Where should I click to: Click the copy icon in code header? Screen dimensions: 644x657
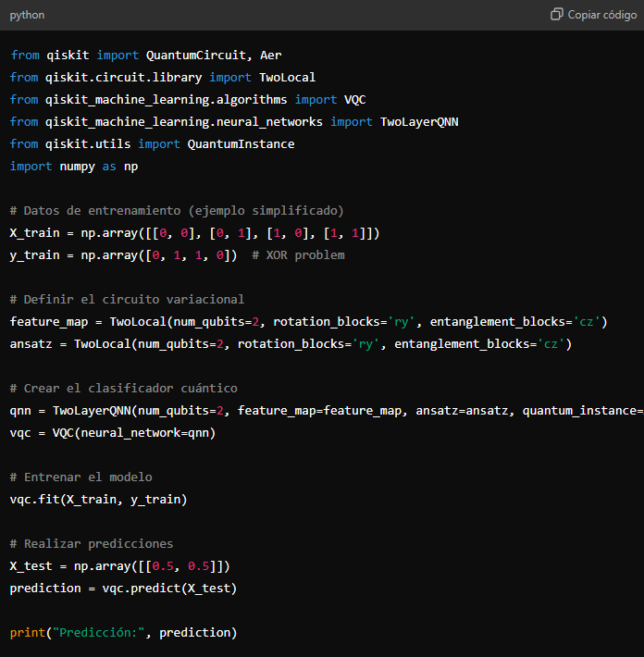click(x=557, y=15)
